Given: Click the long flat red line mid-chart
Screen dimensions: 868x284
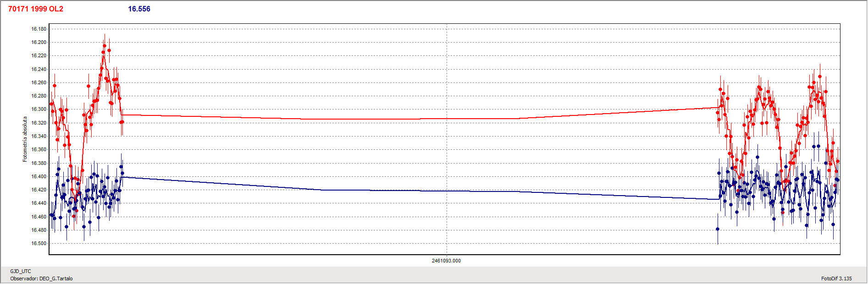Looking at the screenshot, I should (367, 119).
